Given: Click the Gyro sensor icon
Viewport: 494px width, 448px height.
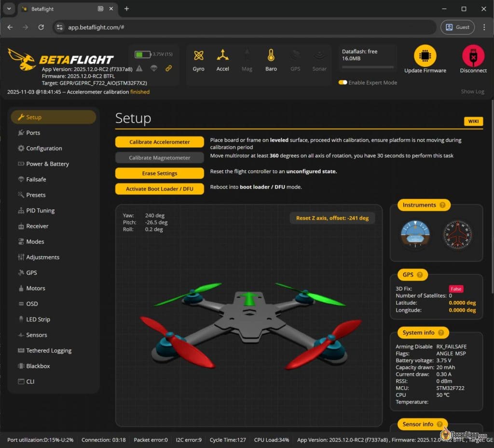Looking at the screenshot, I should tap(198, 56).
